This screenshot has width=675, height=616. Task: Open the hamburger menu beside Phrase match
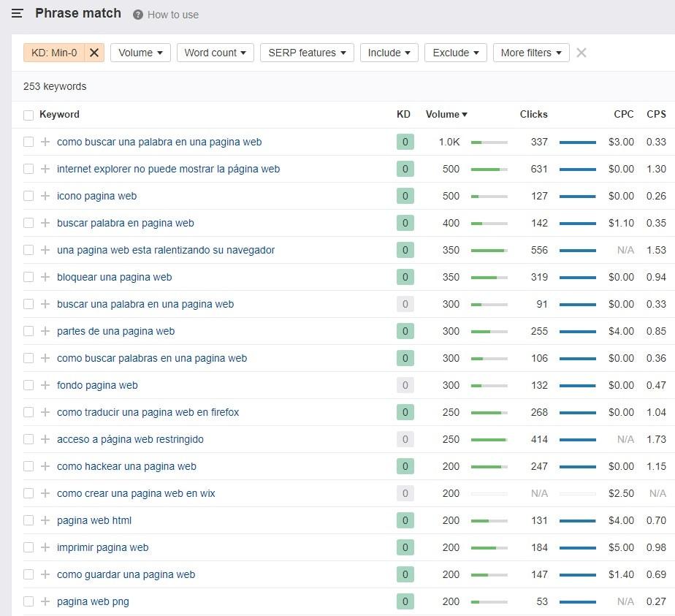click(18, 14)
